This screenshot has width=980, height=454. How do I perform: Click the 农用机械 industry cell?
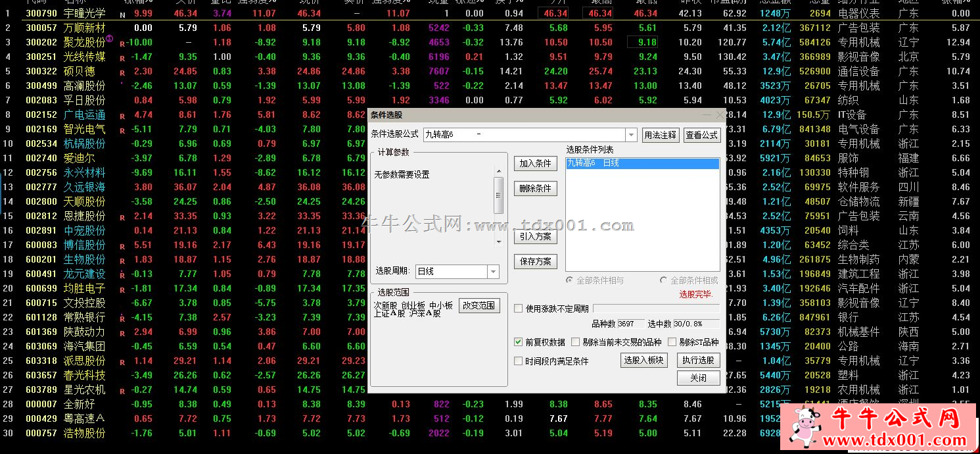tap(859, 390)
